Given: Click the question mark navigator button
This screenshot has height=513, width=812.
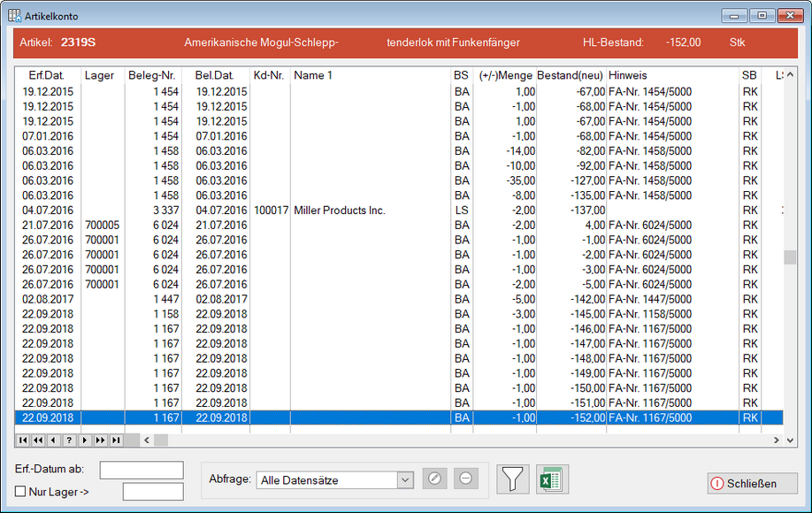Looking at the screenshot, I should point(69,440).
